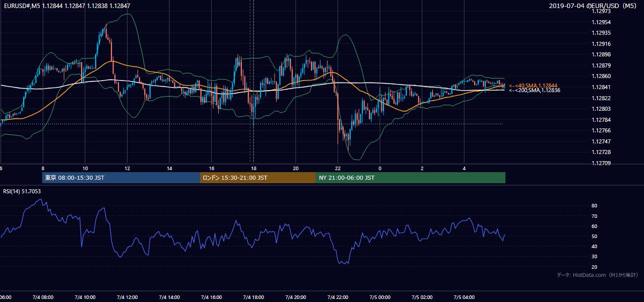Click price axis label 1.12766
Viewport: 644px width, 302px height.
point(601,131)
